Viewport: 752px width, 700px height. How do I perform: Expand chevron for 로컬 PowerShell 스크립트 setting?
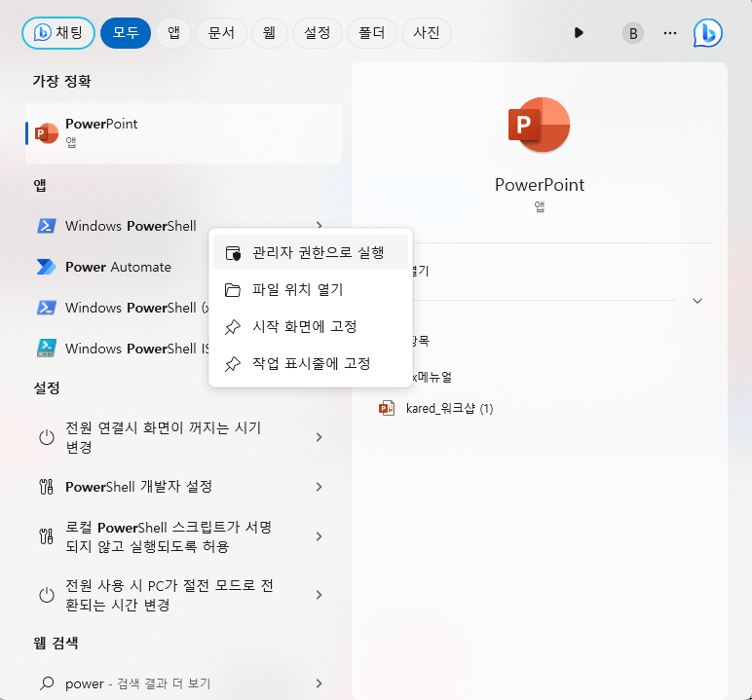tap(319, 536)
